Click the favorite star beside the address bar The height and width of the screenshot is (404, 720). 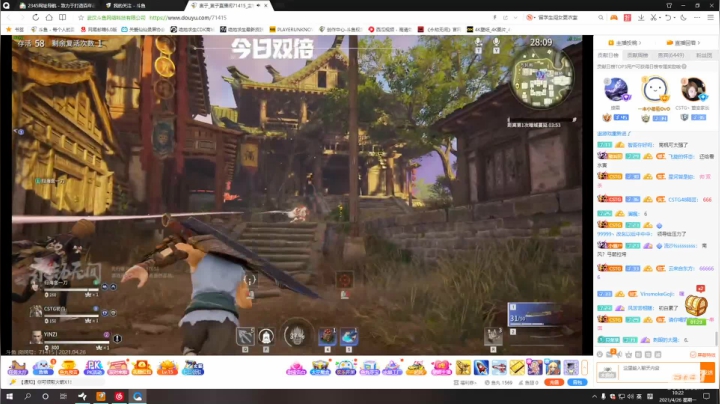pos(81,17)
